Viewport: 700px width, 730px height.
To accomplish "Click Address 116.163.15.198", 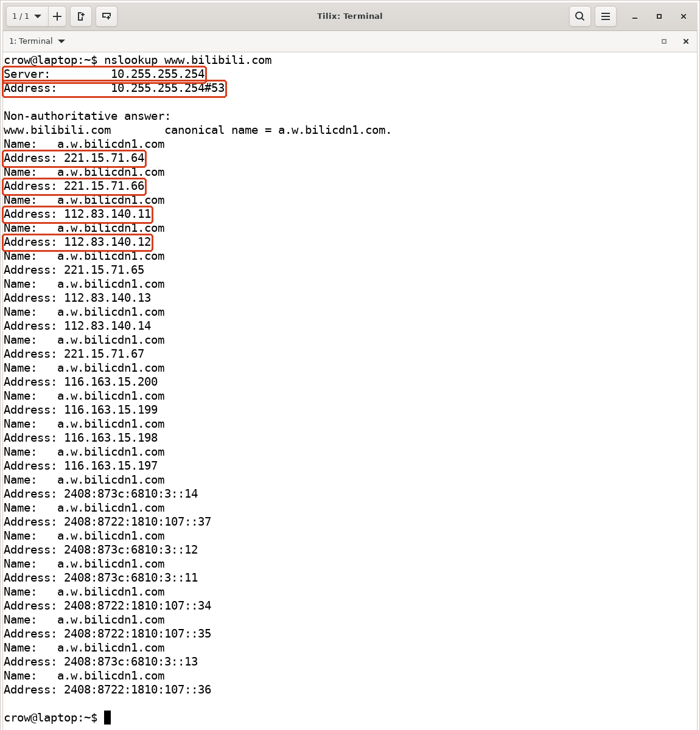I will pyautogui.click(x=81, y=438).
